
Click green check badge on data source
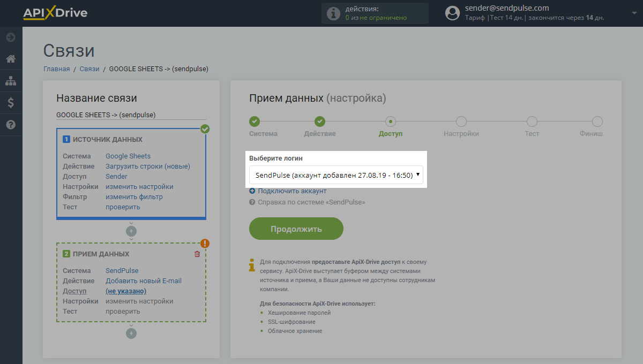[x=205, y=129]
